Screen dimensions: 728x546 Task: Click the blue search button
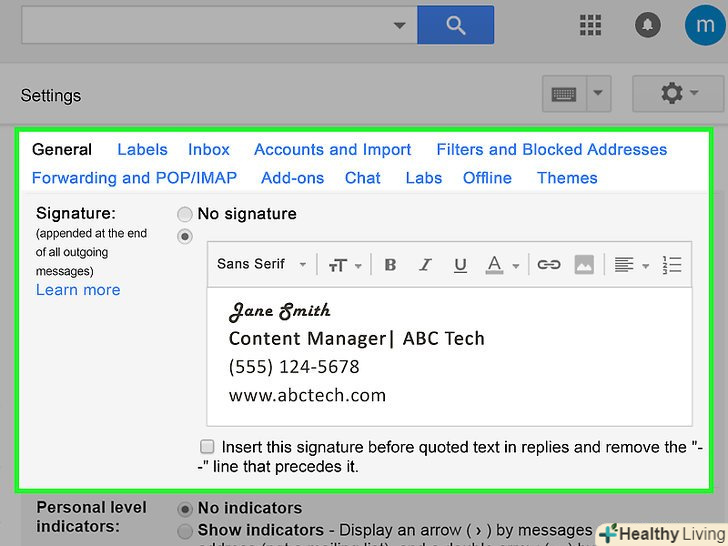pos(455,25)
